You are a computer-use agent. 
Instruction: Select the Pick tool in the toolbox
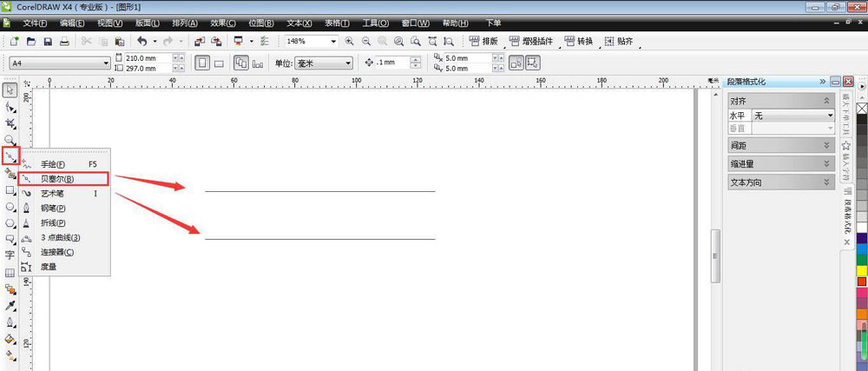(10, 89)
